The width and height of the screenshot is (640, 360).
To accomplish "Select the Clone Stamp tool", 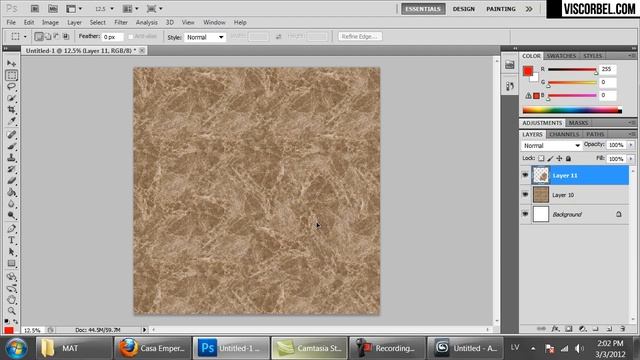I will pyautogui.click(x=11, y=158).
